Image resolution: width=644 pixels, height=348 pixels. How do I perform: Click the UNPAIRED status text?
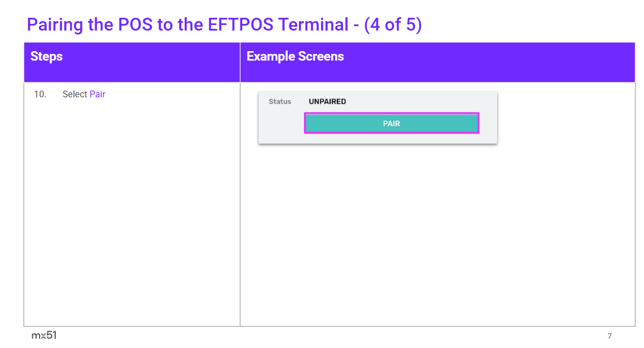click(327, 102)
